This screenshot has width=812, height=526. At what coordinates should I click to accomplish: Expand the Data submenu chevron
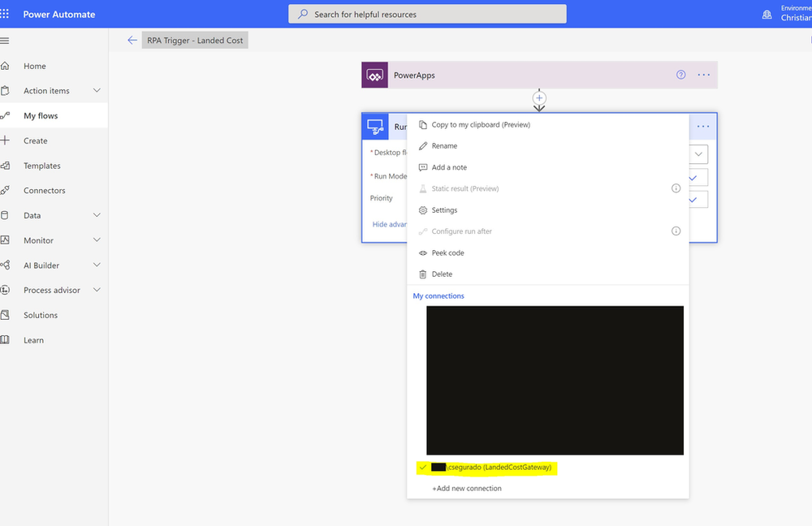97,215
